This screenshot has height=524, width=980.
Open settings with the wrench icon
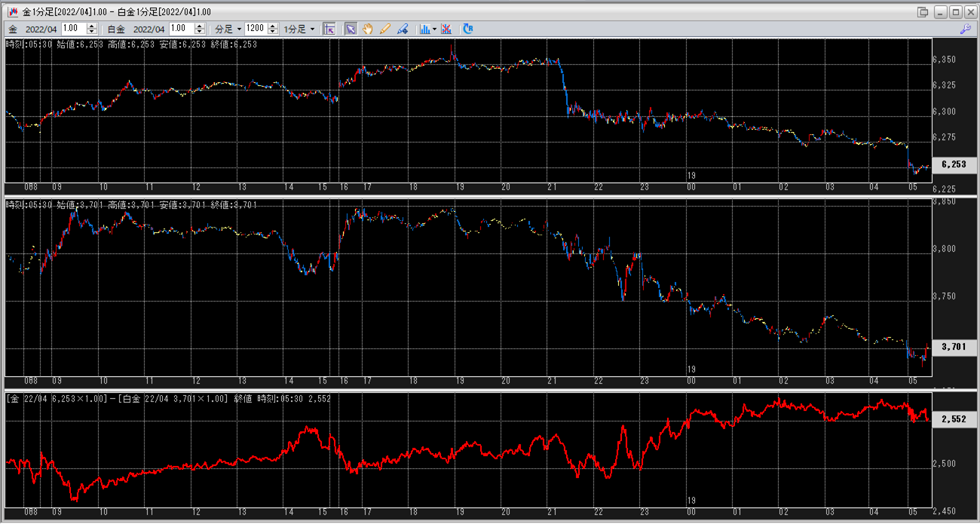965,29
